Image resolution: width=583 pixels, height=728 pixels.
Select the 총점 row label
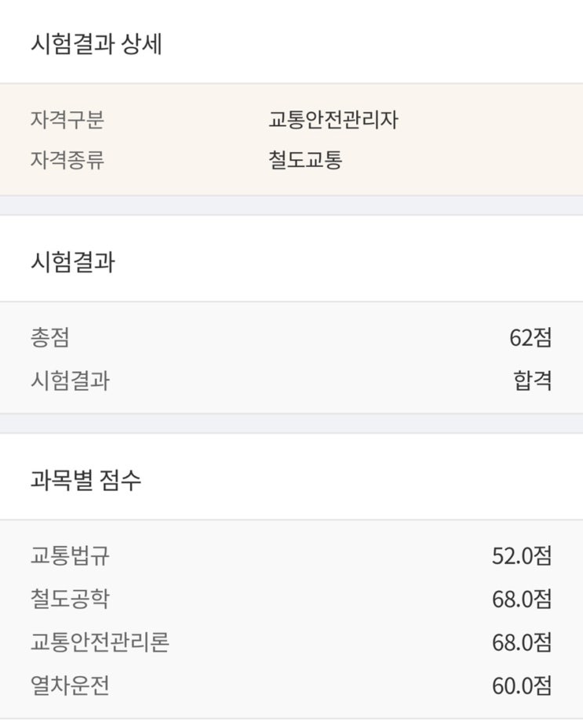tap(50, 338)
